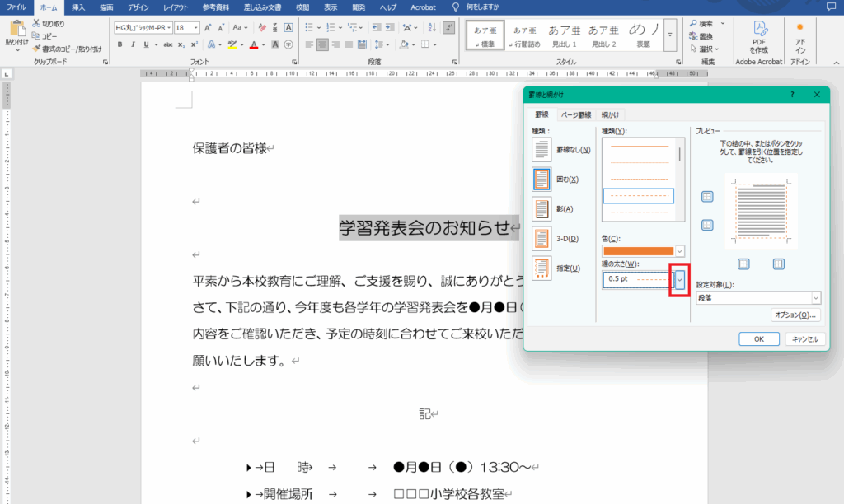Click the Copy (コピー) icon
The image size is (844, 504).
36,36
